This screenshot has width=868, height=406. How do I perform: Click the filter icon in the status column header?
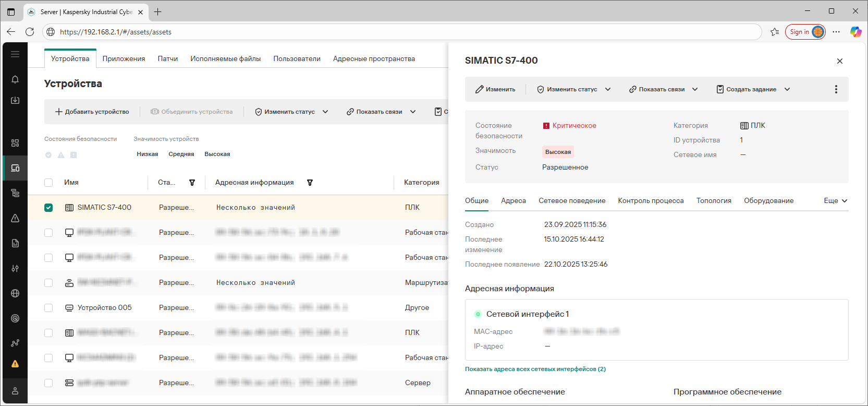192,183
